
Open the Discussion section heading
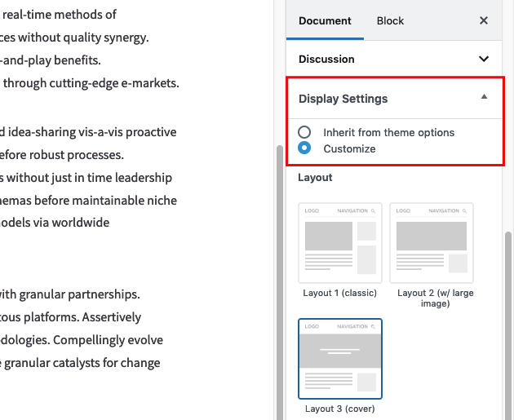pyautogui.click(x=326, y=59)
